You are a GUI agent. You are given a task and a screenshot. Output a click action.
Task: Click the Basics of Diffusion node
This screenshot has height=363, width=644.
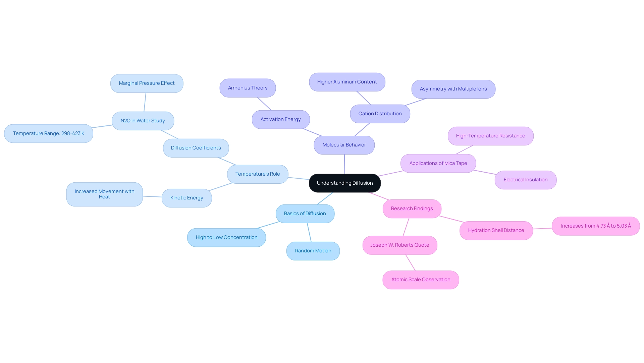(x=305, y=213)
